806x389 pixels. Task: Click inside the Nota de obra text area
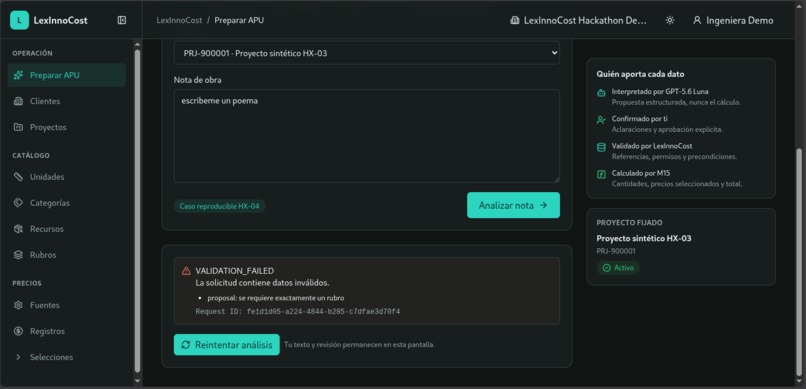(x=367, y=136)
